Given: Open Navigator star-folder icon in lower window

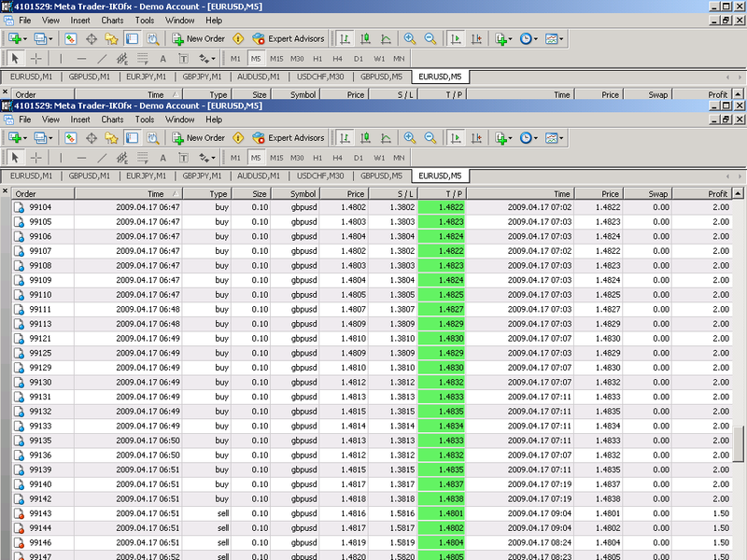Looking at the screenshot, I should pyautogui.click(x=111, y=138).
